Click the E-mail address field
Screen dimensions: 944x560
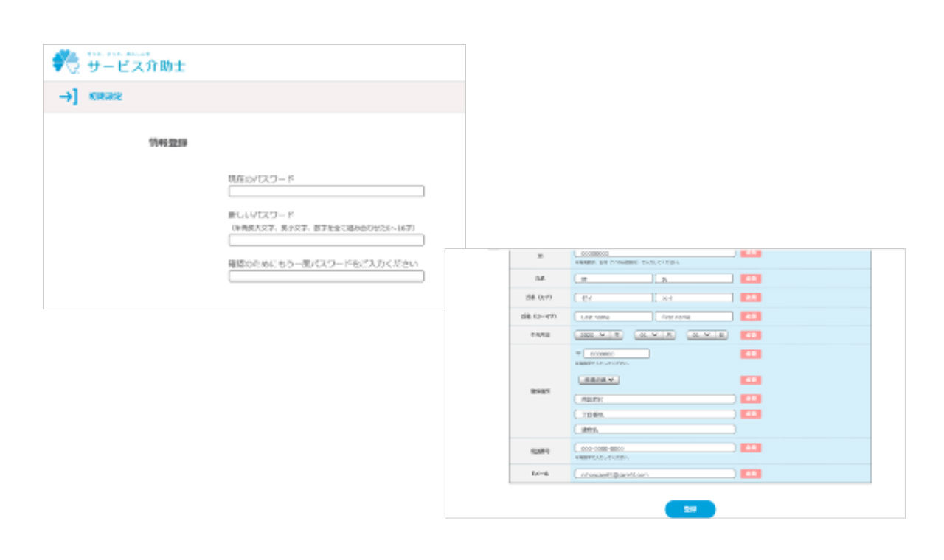click(655, 474)
